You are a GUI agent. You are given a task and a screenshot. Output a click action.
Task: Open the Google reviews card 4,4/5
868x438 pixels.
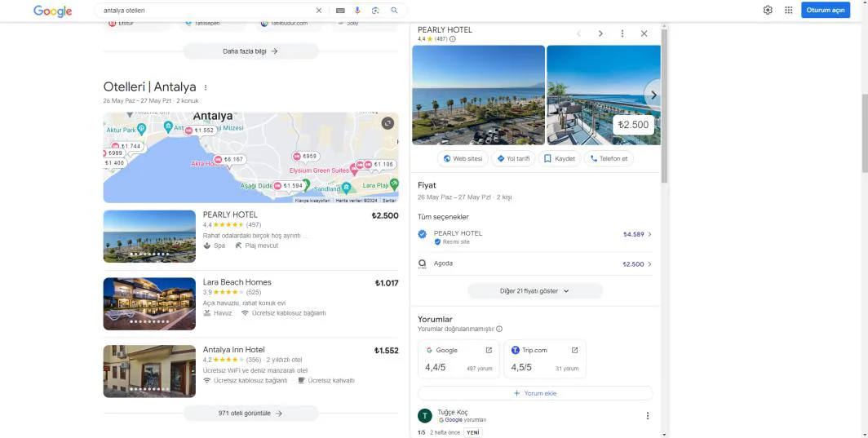pyautogui.click(x=458, y=359)
